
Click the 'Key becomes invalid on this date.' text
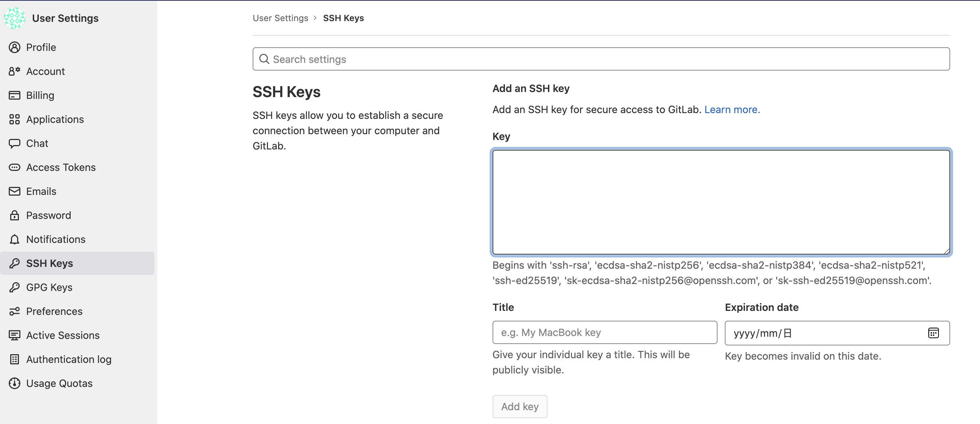click(803, 356)
